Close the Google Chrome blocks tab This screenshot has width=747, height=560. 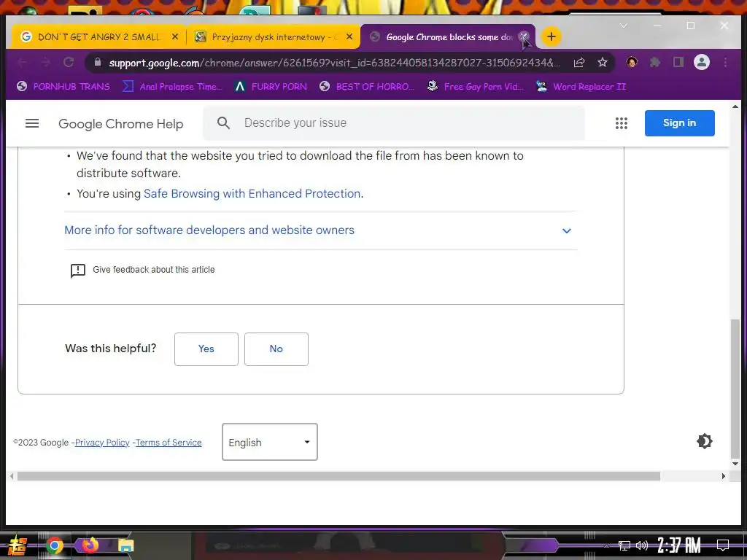(524, 36)
